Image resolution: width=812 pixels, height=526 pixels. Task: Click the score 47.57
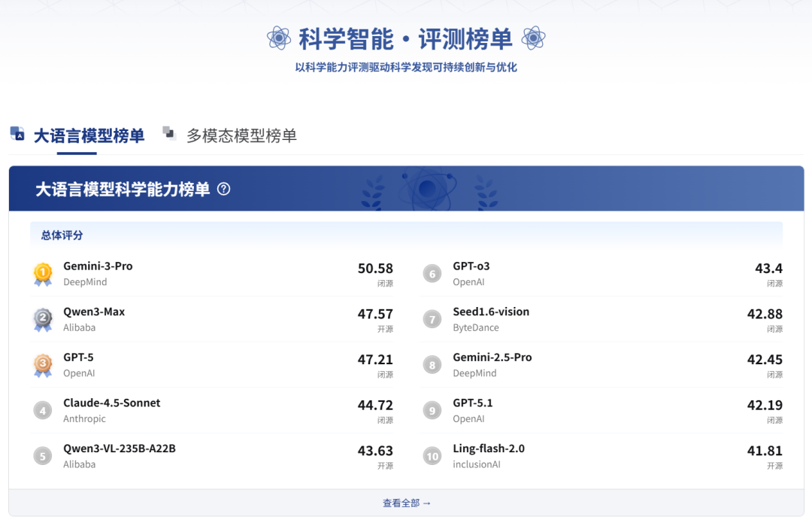click(x=375, y=314)
